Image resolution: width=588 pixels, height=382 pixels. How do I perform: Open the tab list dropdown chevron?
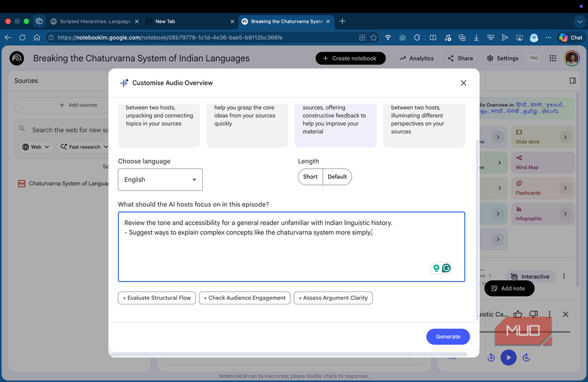tap(579, 21)
